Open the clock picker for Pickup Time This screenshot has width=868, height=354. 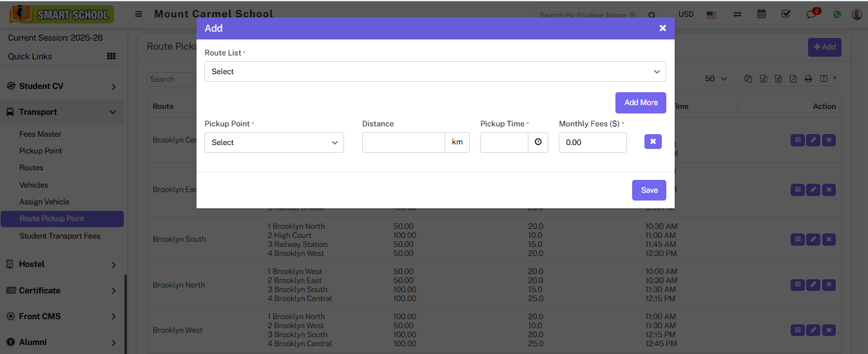[x=538, y=143]
